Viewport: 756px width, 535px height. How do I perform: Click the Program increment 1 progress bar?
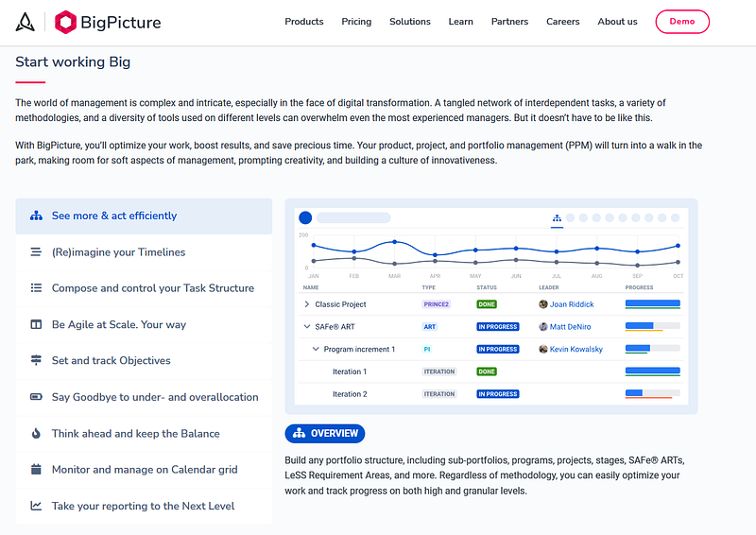653,349
